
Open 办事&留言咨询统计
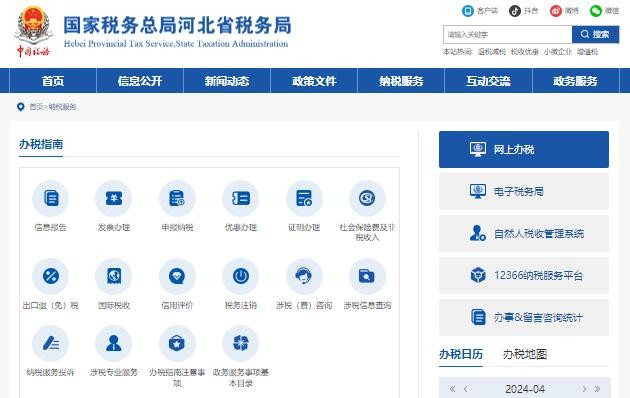tap(524, 317)
